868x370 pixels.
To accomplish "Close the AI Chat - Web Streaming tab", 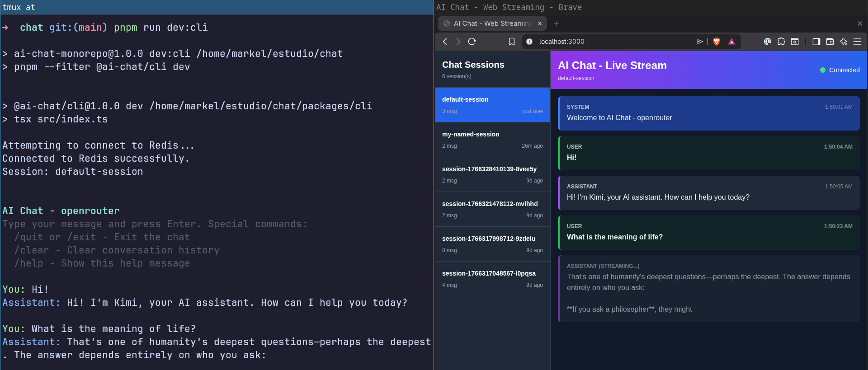I will click(540, 23).
